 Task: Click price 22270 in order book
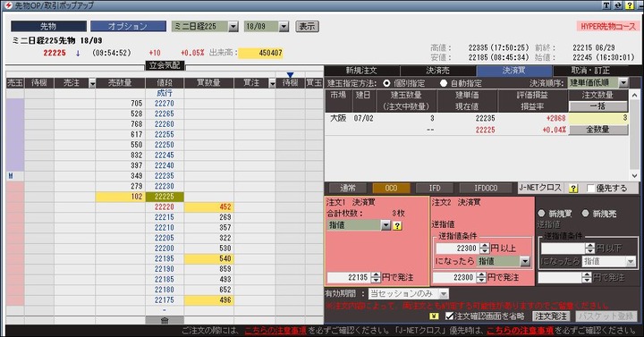point(165,104)
